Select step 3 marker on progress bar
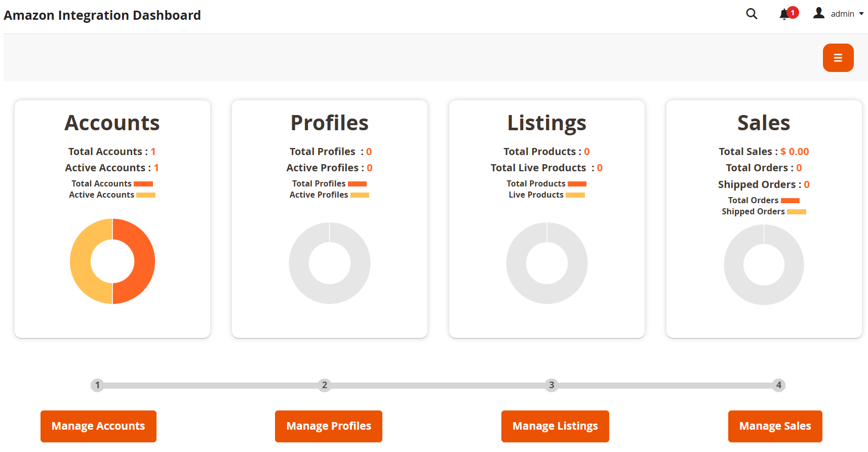868x452 pixels. [x=551, y=385]
